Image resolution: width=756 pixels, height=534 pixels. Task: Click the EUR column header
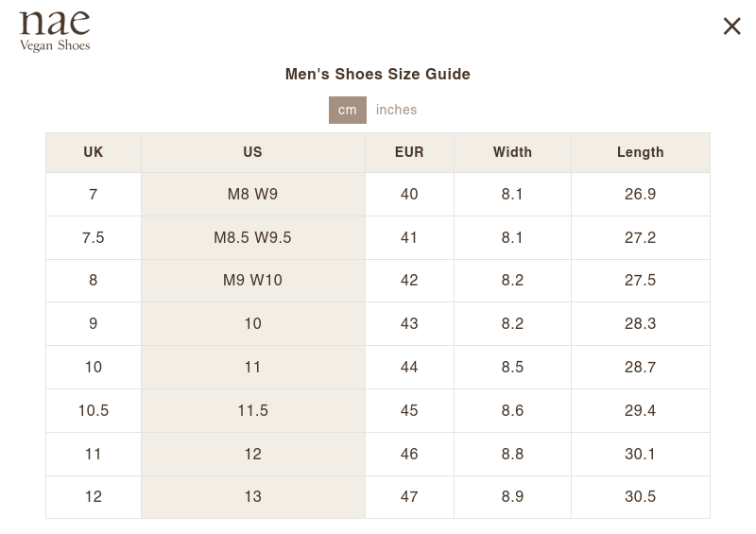click(x=409, y=152)
